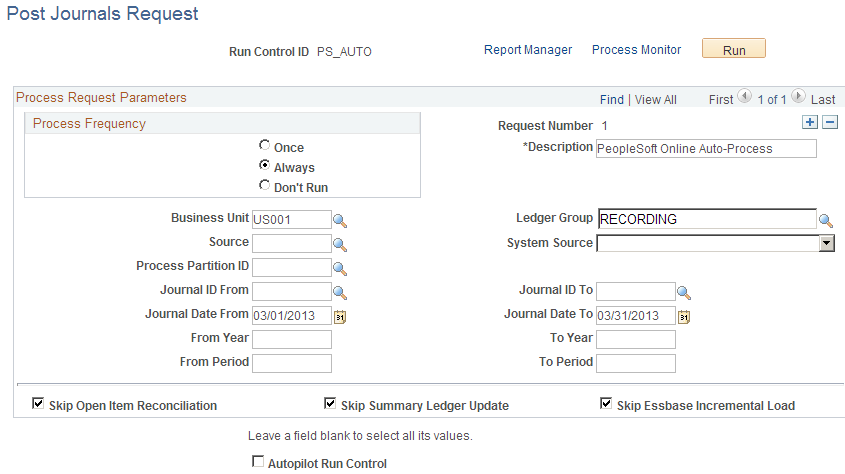This screenshot has height=474, width=845.
Task: Toggle Skip Essbase Incremental Load checkbox
Action: (x=606, y=403)
